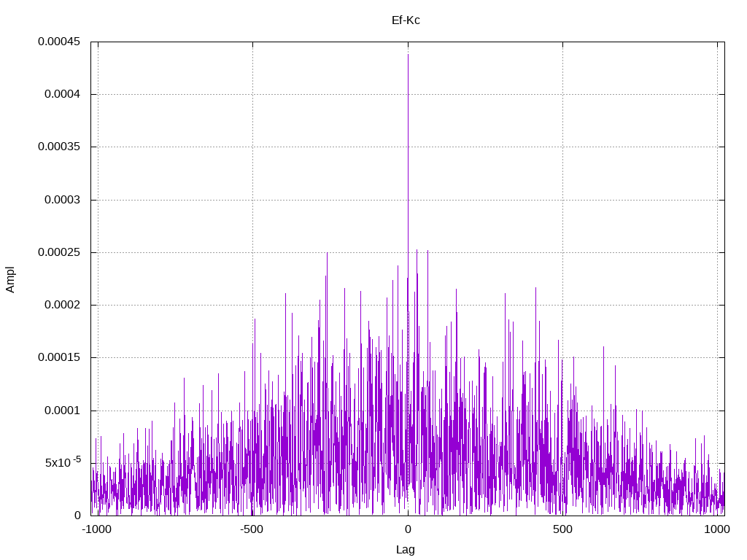Click the x-axis label 'Lag'
Viewport: 747px width, 560px height.
406,550
